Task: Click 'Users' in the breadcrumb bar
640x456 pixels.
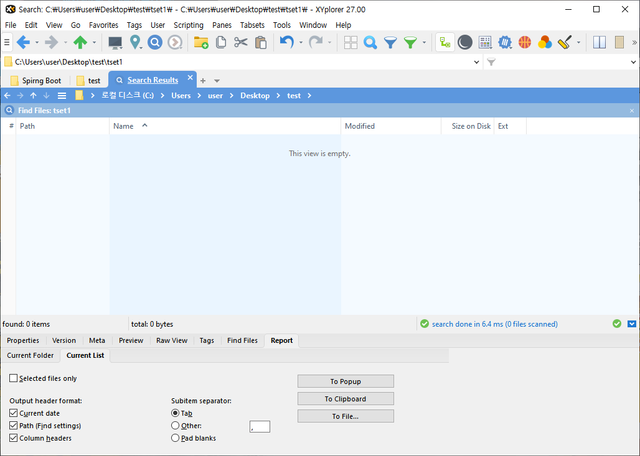Action: pyautogui.click(x=181, y=96)
